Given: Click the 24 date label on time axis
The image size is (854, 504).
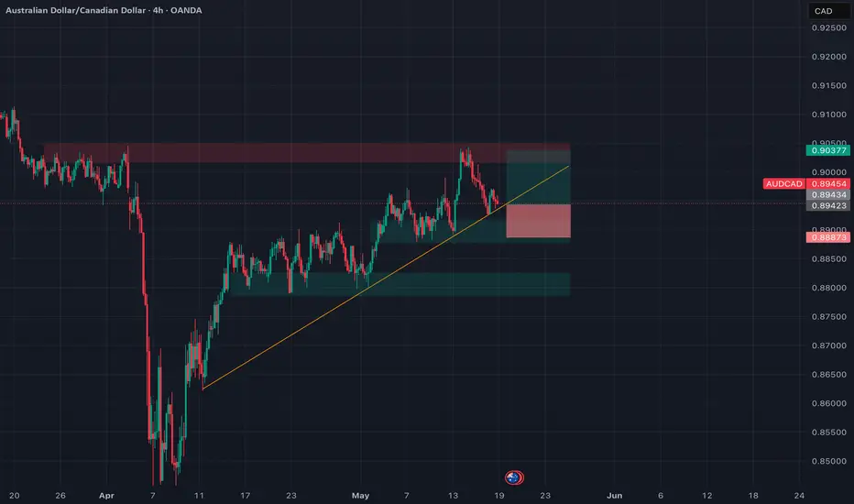Looking at the screenshot, I should 799,495.
